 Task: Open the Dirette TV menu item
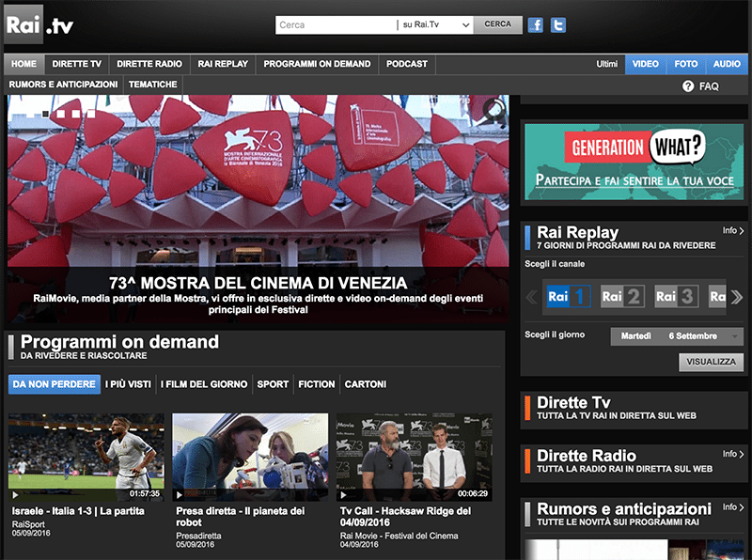(77, 64)
